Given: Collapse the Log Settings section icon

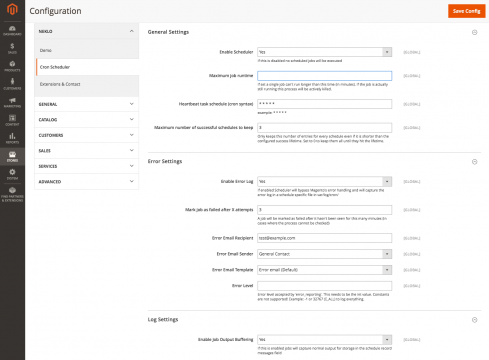Looking at the screenshot, I should tap(475, 320).
